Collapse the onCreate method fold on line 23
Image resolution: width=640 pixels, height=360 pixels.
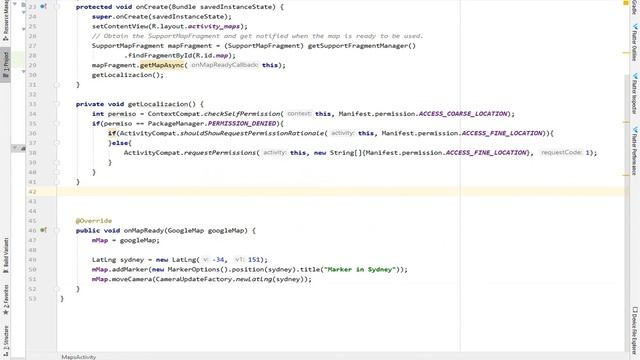[x=57, y=7]
